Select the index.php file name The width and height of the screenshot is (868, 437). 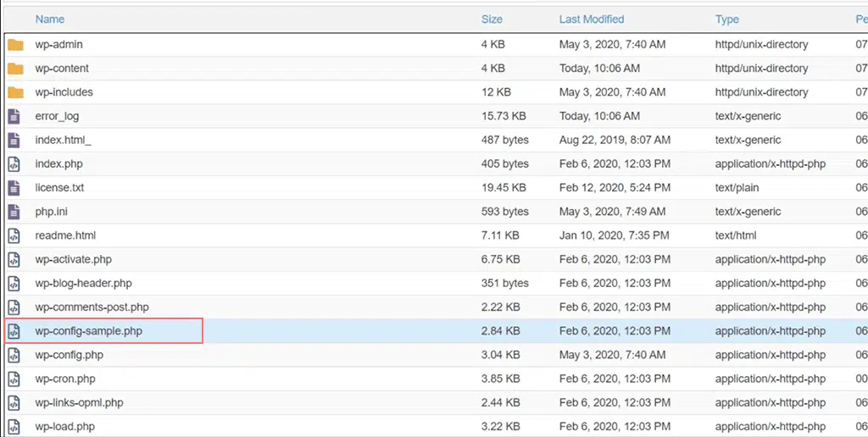[x=58, y=163]
